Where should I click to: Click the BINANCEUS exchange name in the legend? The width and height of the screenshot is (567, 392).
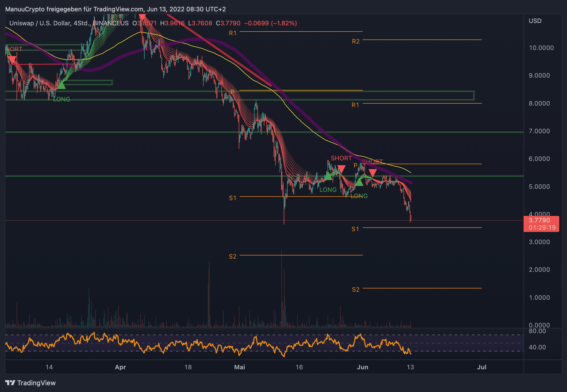pyautogui.click(x=111, y=23)
